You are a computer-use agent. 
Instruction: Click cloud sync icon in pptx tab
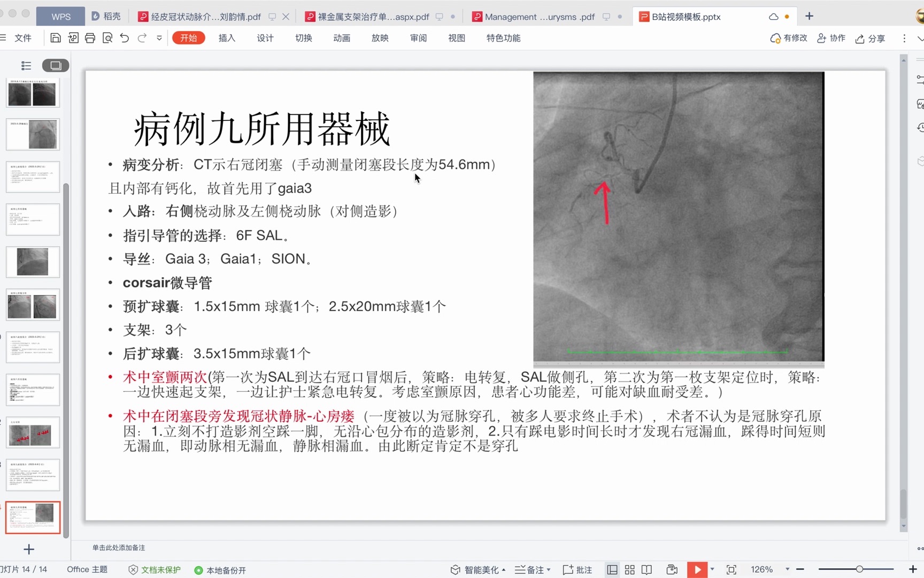tap(773, 17)
